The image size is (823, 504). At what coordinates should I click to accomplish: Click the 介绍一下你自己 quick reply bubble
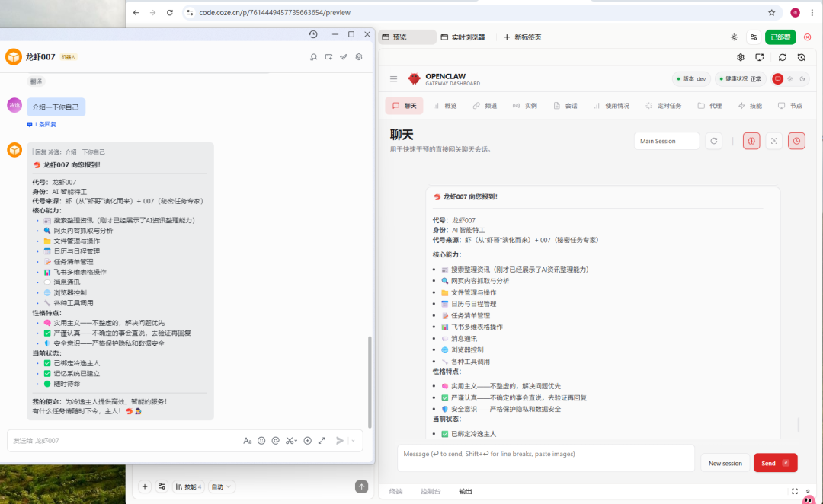[x=56, y=107]
